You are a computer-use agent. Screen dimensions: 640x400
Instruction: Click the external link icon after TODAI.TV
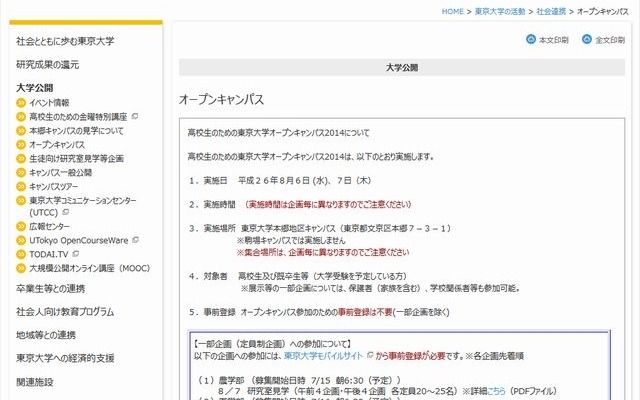click(x=75, y=253)
